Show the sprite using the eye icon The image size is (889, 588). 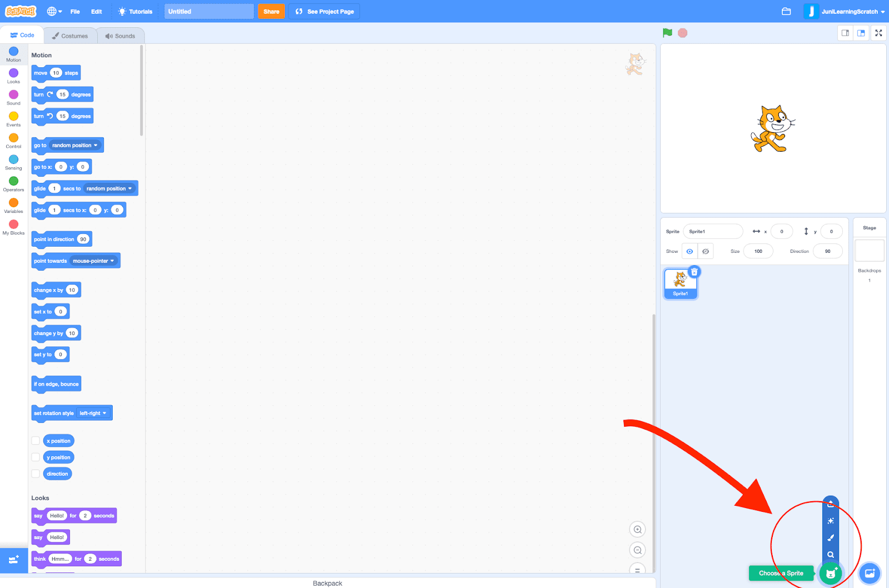coord(690,251)
